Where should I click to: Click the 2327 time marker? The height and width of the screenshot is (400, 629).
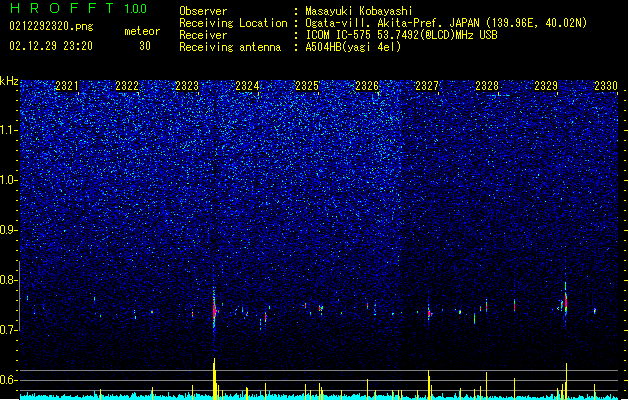tap(427, 86)
